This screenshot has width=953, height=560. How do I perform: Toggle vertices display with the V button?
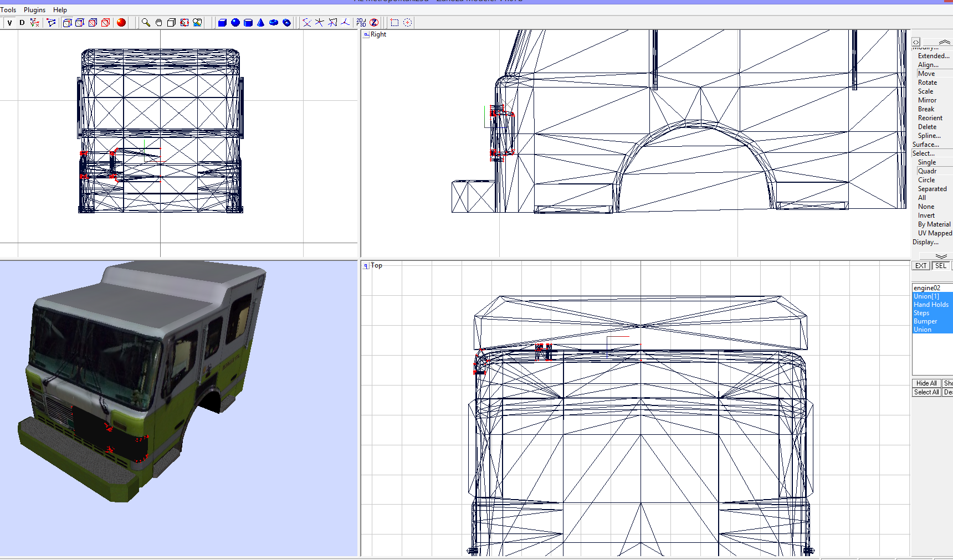[9, 23]
